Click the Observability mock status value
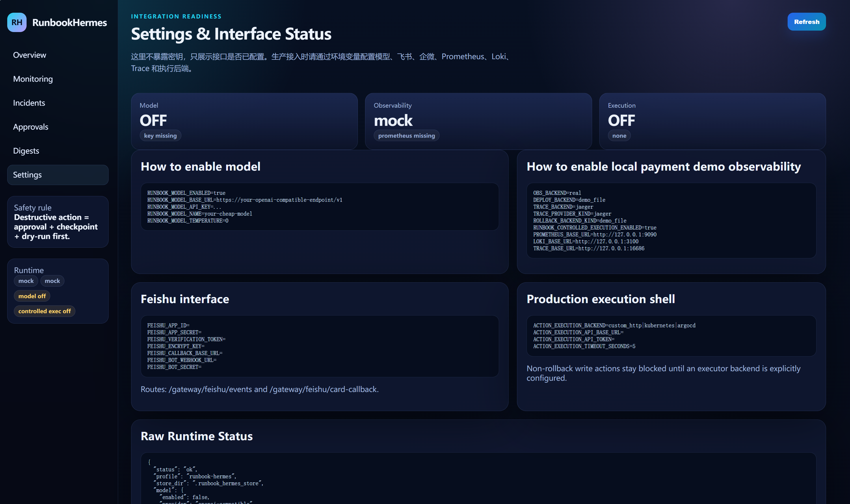 393,121
